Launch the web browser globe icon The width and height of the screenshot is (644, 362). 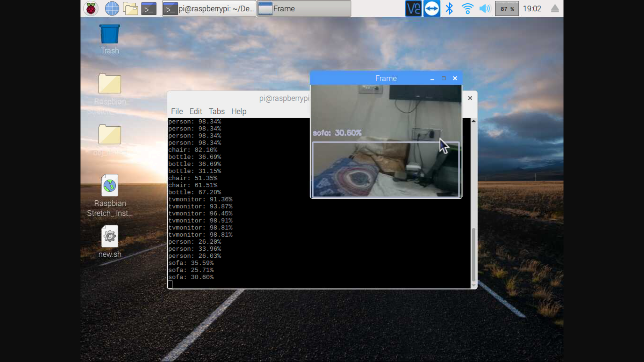pos(112,9)
